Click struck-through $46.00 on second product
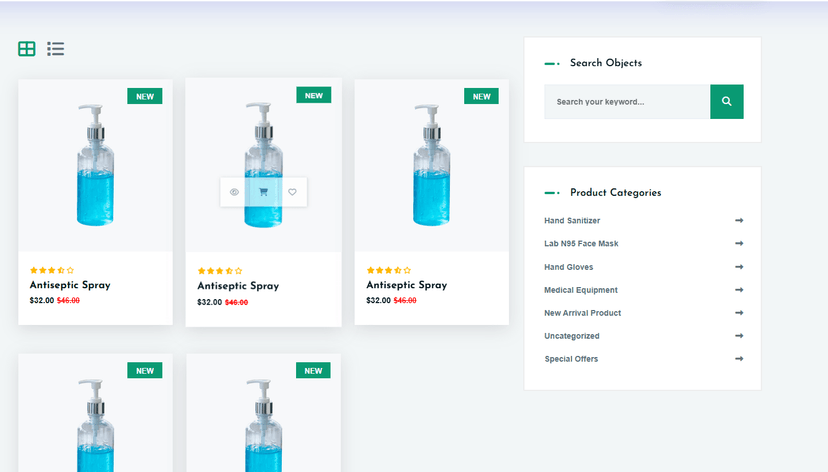Viewport: 828px width, 472px height. (237, 303)
